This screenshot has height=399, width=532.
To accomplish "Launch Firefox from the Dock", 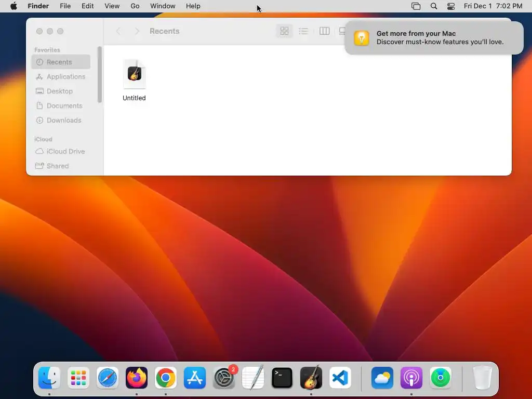I will 137,378.
